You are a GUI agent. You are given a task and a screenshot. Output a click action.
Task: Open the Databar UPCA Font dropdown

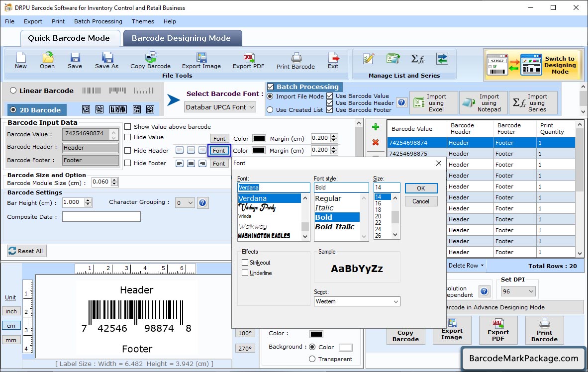coord(220,107)
